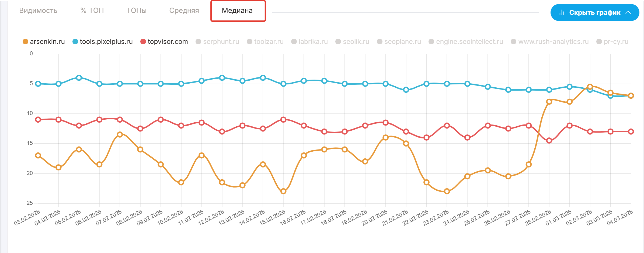Click the Медиана tab
644x253 pixels.
(x=237, y=11)
